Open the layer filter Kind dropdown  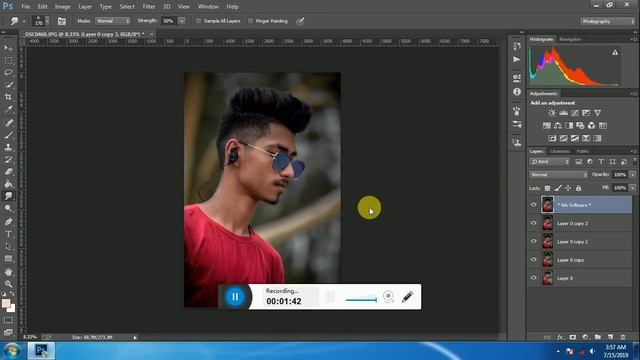click(x=549, y=162)
